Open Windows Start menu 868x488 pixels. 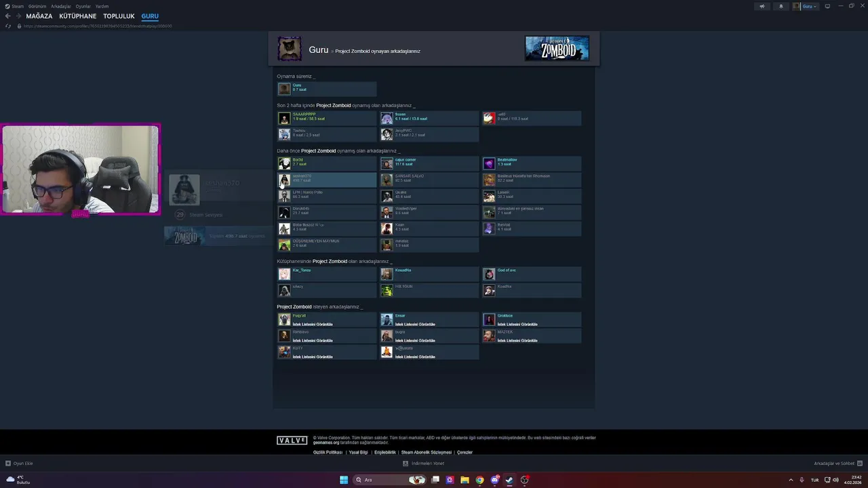tap(344, 480)
